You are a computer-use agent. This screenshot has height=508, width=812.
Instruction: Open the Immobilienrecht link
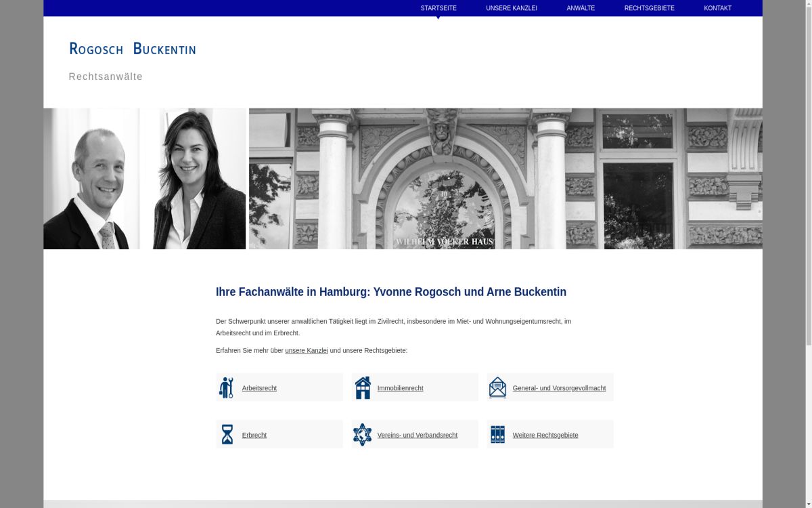400,388
